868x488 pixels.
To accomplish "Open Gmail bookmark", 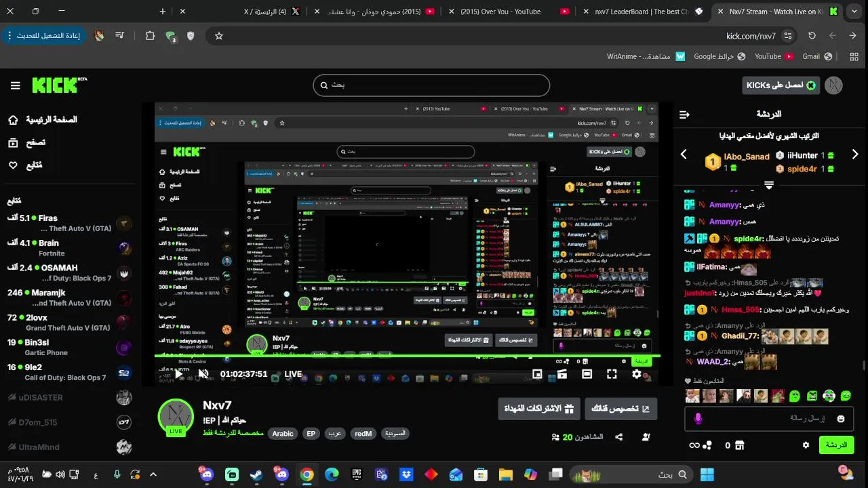I will (x=817, y=57).
